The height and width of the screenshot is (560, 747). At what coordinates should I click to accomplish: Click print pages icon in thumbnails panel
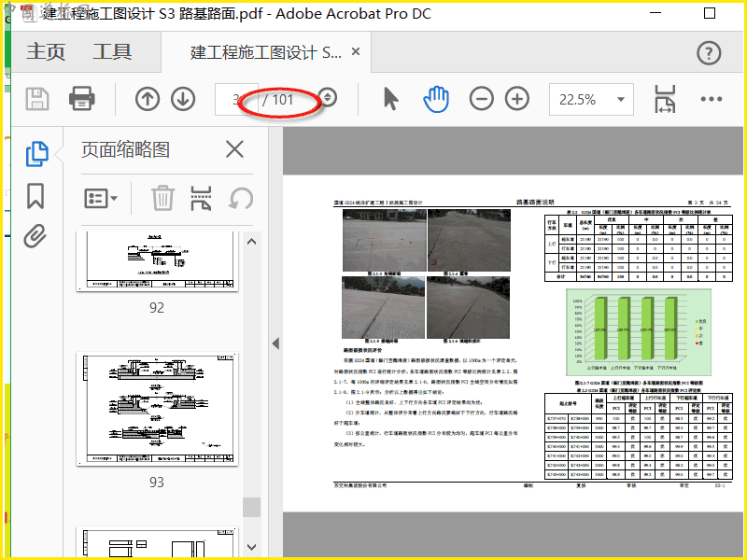(x=201, y=198)
